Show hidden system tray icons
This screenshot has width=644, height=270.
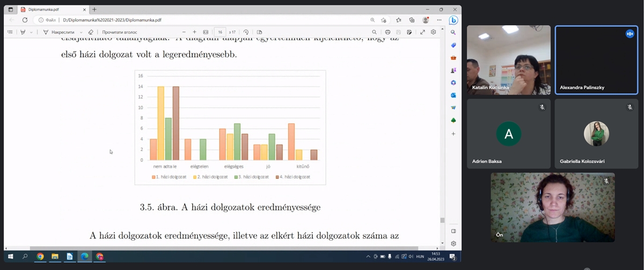click(368, 257)
